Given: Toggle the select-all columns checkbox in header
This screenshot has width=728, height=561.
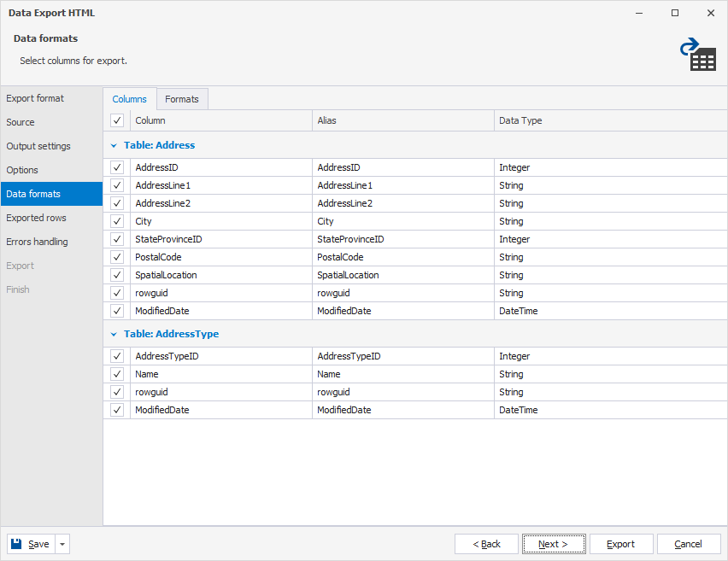Looking at the screenshot, I should [117, 120].
